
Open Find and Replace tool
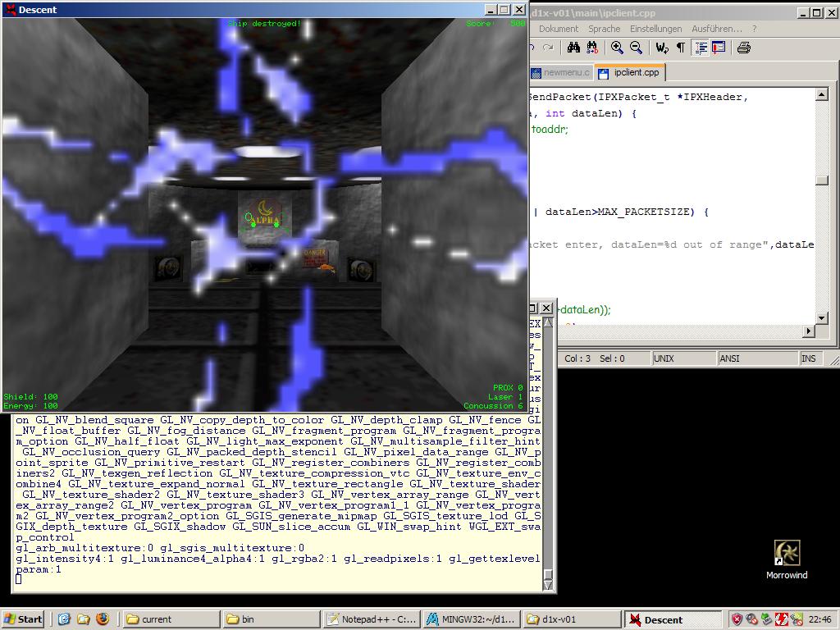click(591, 48)
